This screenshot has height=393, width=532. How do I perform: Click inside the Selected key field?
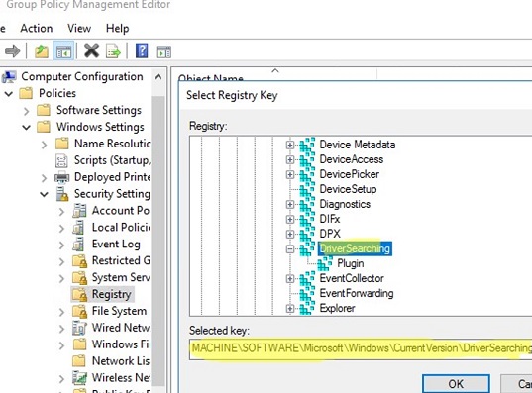pos(361,348)
